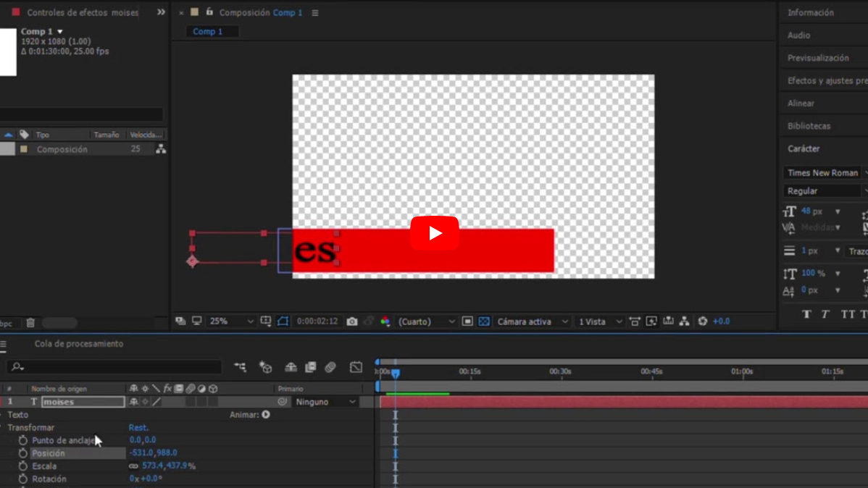Click the parent pick whip spiral icon

tap(283, 402)
